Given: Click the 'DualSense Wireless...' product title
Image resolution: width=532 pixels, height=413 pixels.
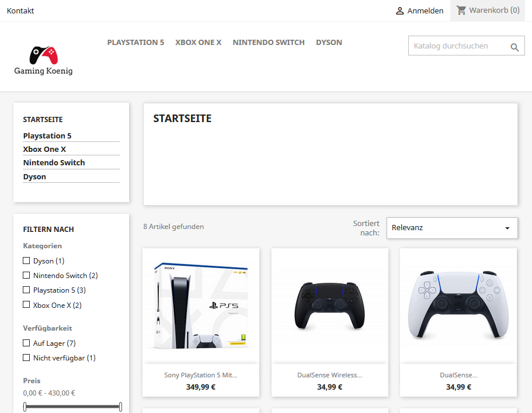Looking at the screenshot, I should point(330,375).
